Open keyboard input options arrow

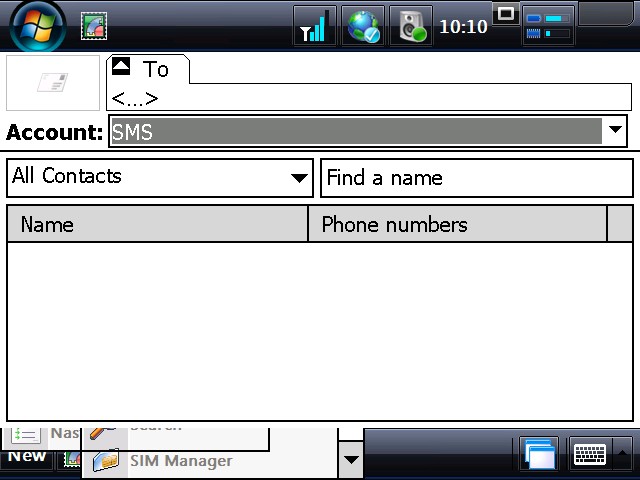click(623, 454)
